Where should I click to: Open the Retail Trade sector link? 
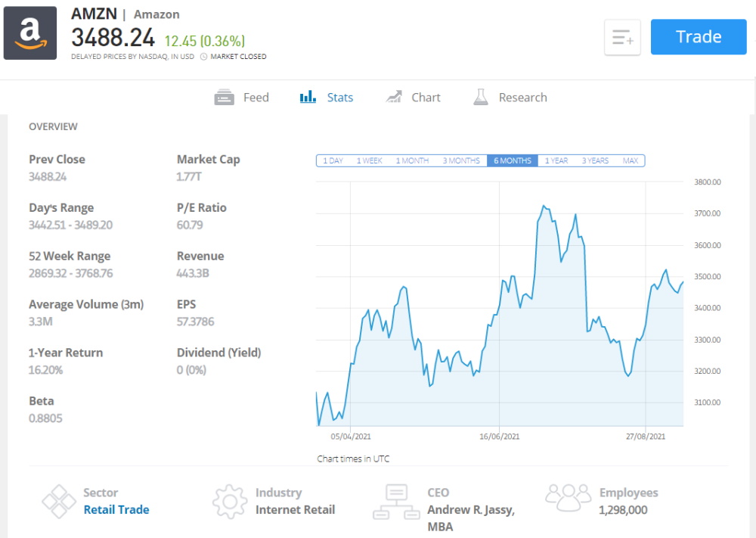coord(116,509)
